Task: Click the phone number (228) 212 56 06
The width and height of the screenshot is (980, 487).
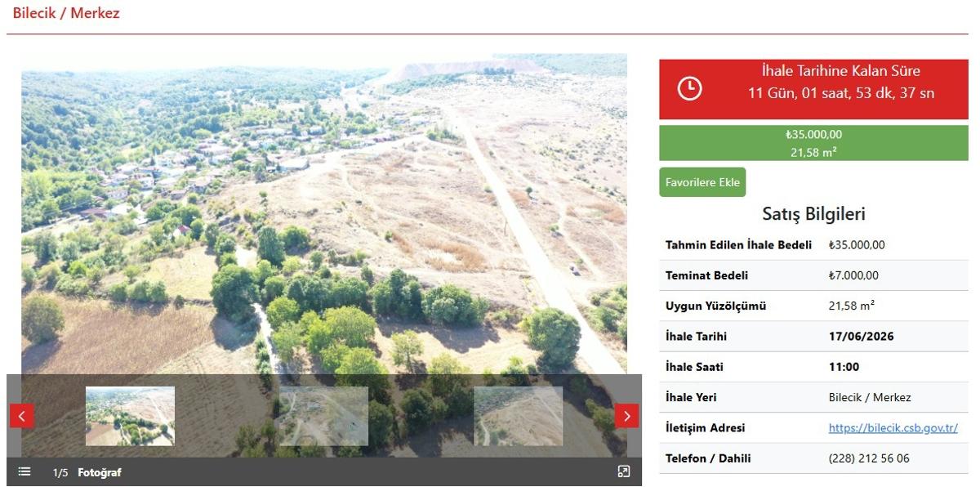Action: [869, 458]
